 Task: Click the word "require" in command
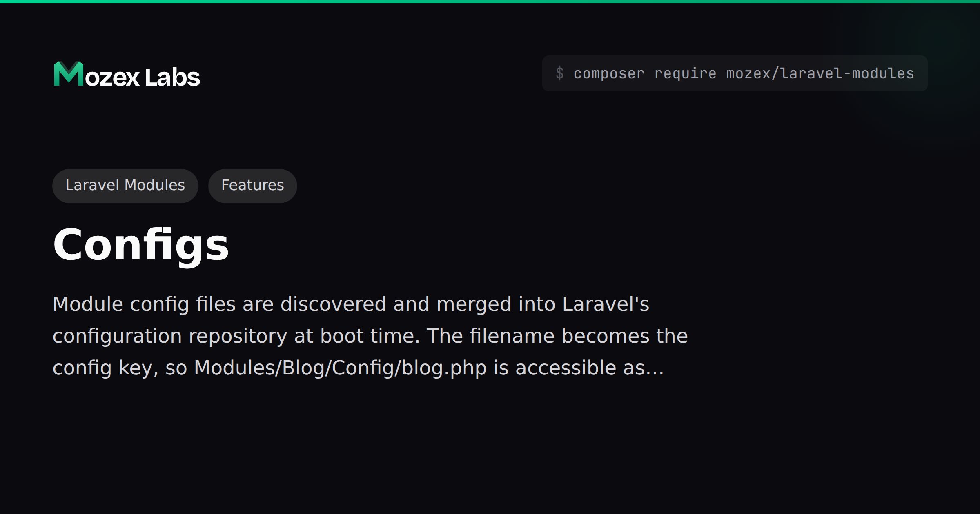(x=686, y=74)
